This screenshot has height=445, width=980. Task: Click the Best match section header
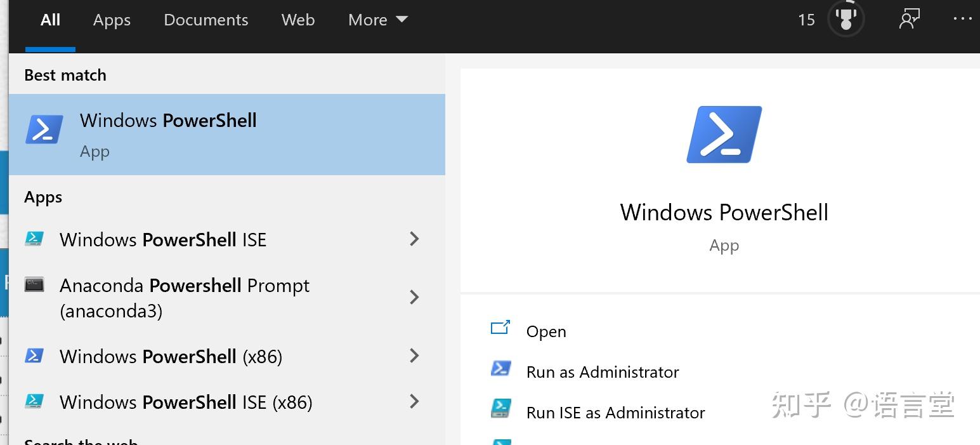tap(65, 75)
